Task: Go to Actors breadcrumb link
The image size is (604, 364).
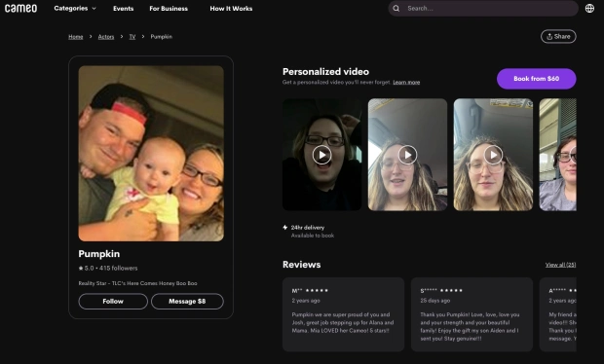Action: [x=106, y=37]
